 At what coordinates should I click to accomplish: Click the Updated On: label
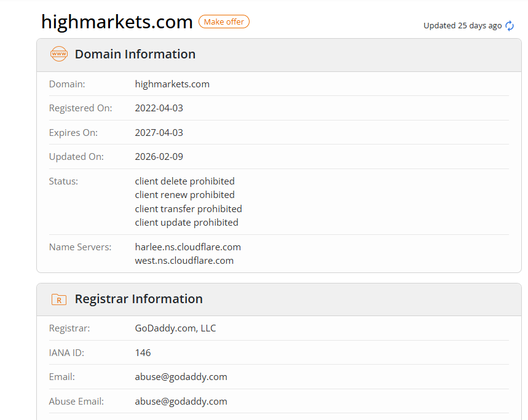click(x=76, y=157)
